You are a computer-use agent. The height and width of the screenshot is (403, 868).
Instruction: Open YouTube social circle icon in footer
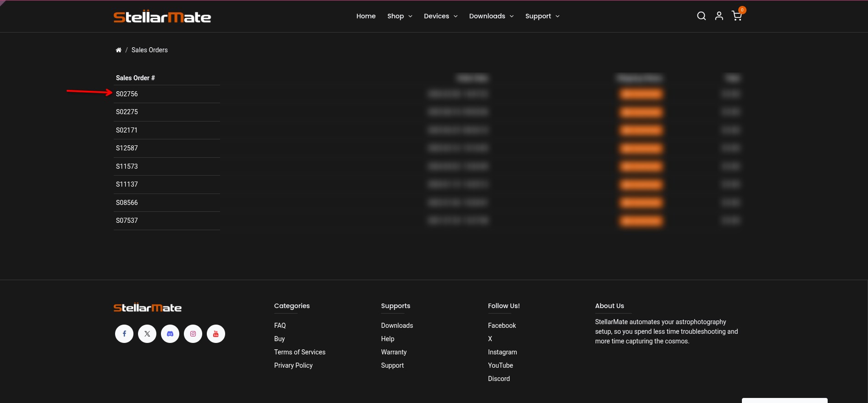[216, 334]
